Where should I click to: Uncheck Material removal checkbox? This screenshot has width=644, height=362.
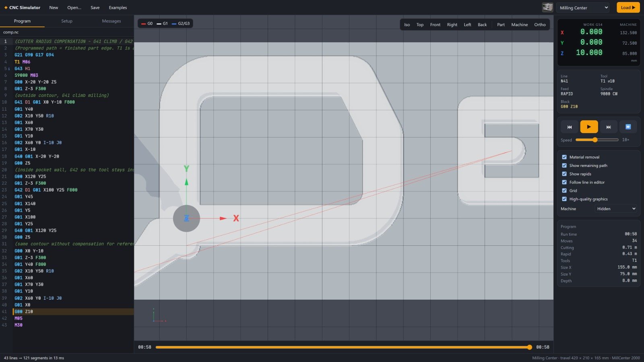pyautogui.click(x=564, y=157)
